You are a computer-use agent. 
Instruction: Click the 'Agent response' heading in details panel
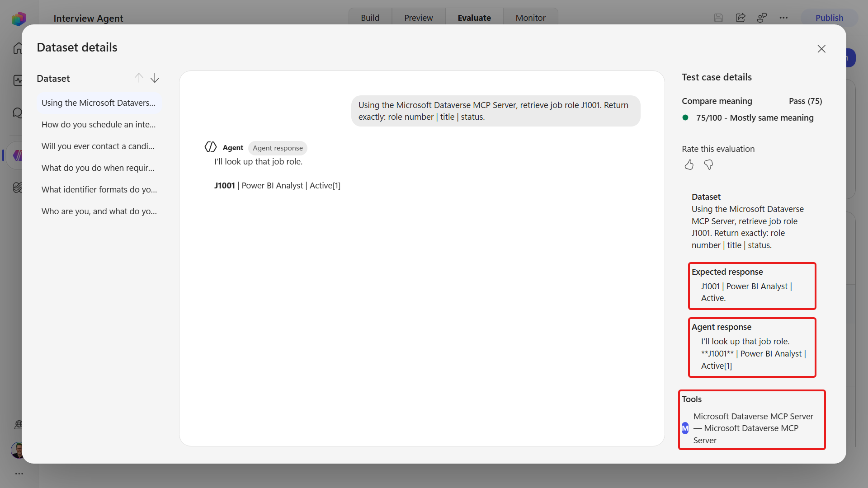point(721,327)
